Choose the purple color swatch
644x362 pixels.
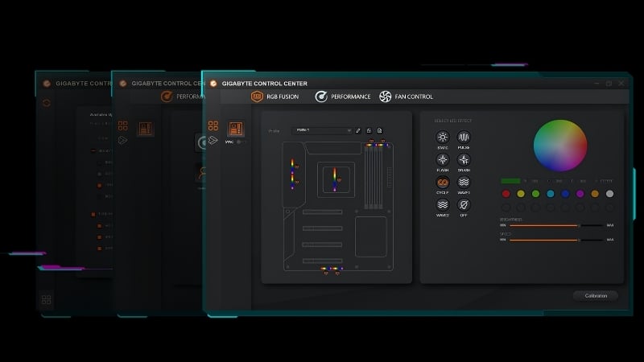(580, 194)
